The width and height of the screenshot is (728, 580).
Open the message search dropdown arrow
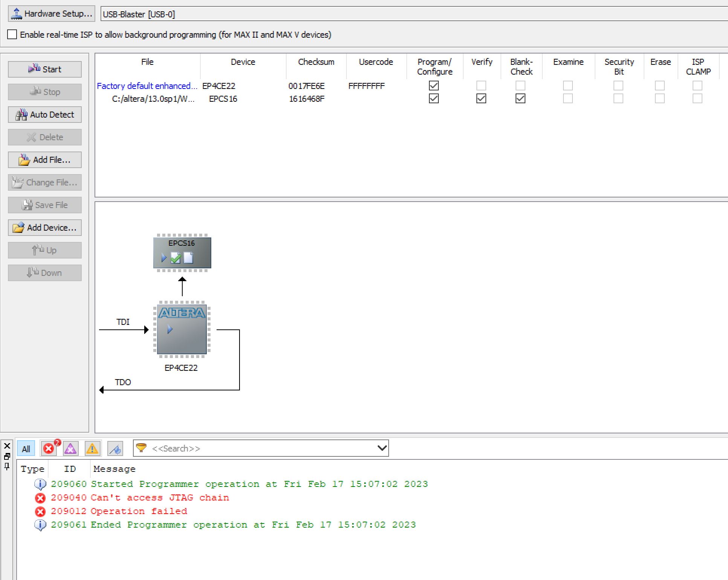click(x=382, y=448)
